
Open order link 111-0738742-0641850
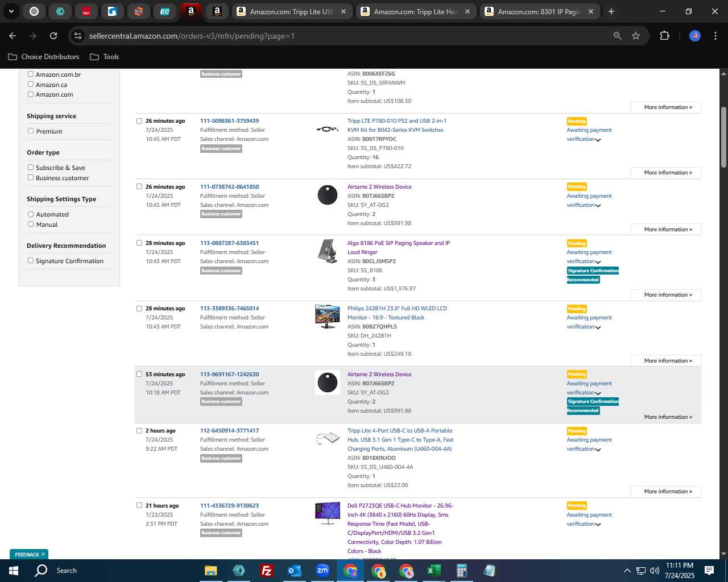tap(229, 186)
